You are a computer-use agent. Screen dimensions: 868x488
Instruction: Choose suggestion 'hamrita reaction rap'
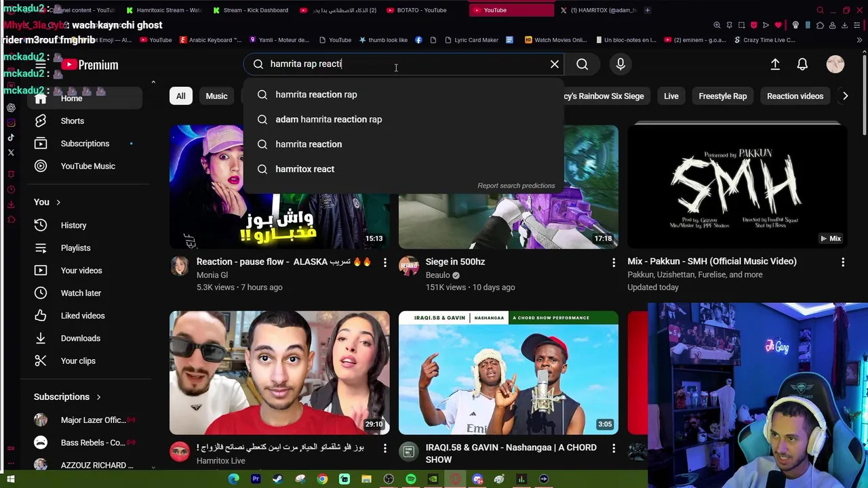[403, 95]
